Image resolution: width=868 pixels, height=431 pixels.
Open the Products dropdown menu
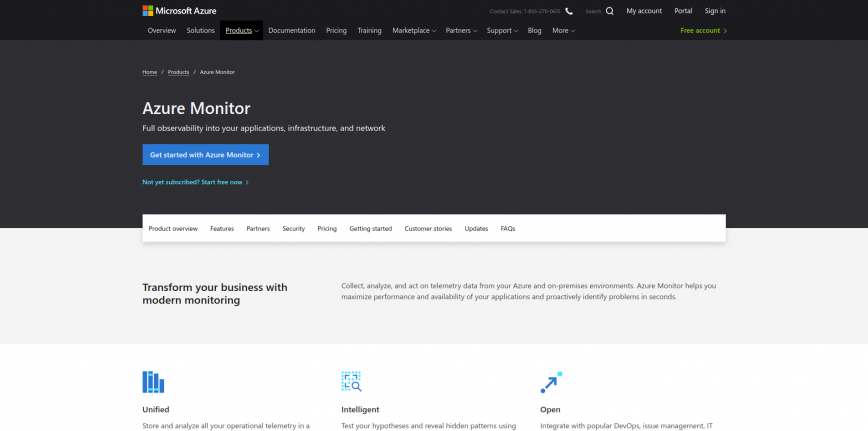pos(241,30)
